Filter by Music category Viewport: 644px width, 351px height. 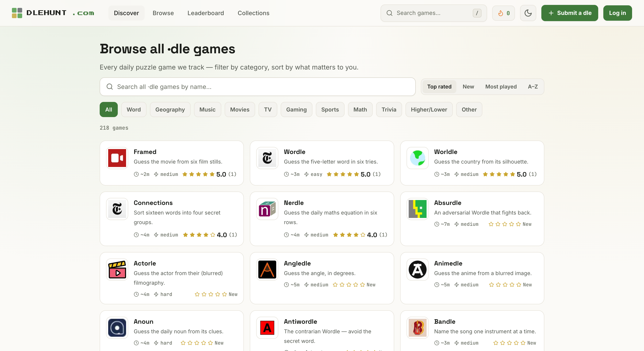point(207,109)
